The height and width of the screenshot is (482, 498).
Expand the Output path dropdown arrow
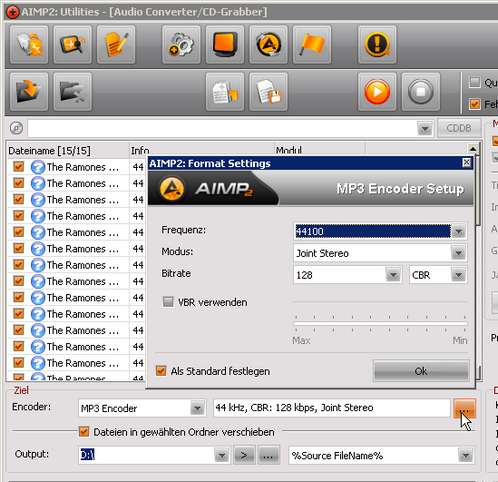coord(222,455)
